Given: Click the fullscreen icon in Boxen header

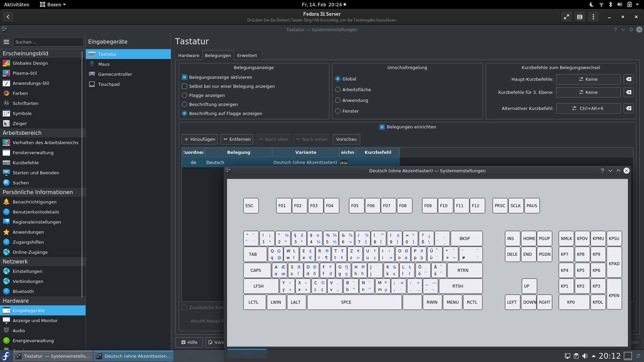Looking at the screenshot, I should [567, 17].
